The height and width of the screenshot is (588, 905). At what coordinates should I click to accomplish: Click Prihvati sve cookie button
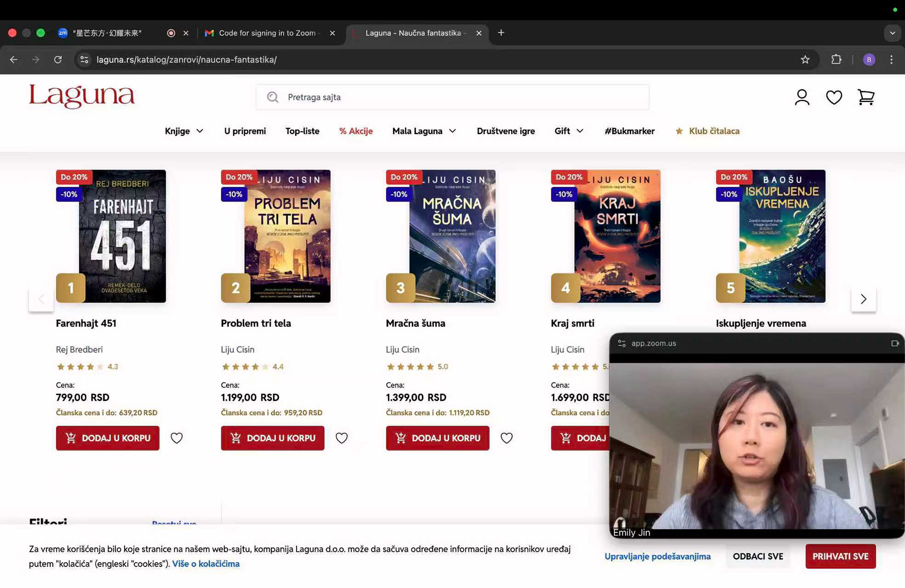[x=840, y=556]
